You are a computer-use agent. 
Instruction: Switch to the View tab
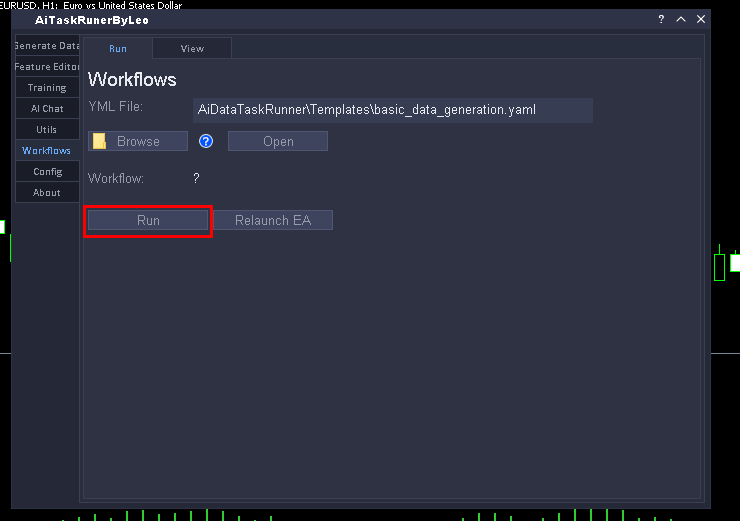pyautogui.click(x=192, y=48)
